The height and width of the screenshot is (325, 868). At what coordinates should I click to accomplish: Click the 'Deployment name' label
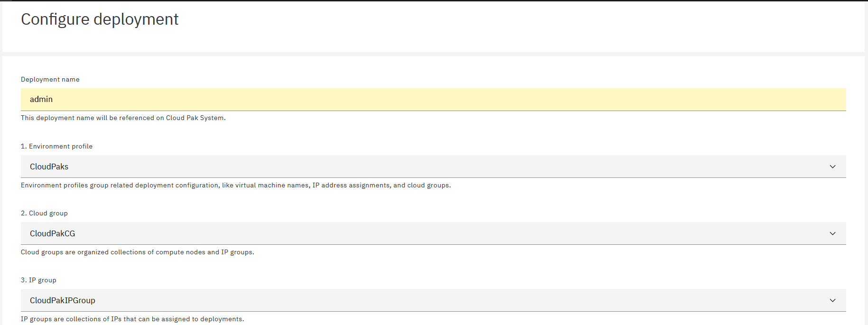(x=50, y=79)
